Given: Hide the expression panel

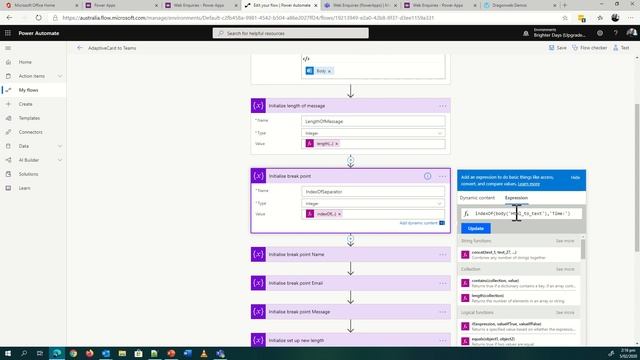Looking at the screenshot, I should tap(575, 178).
